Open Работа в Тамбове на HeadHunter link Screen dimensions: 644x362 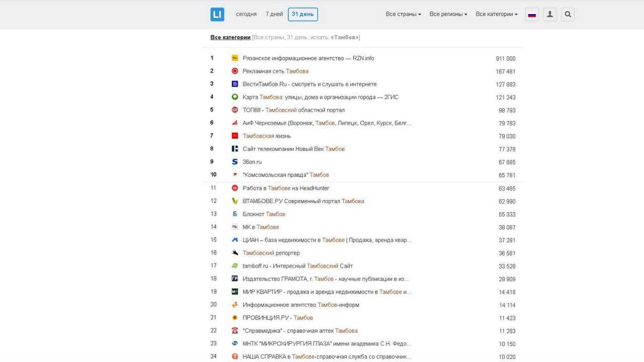coord(286,188)
